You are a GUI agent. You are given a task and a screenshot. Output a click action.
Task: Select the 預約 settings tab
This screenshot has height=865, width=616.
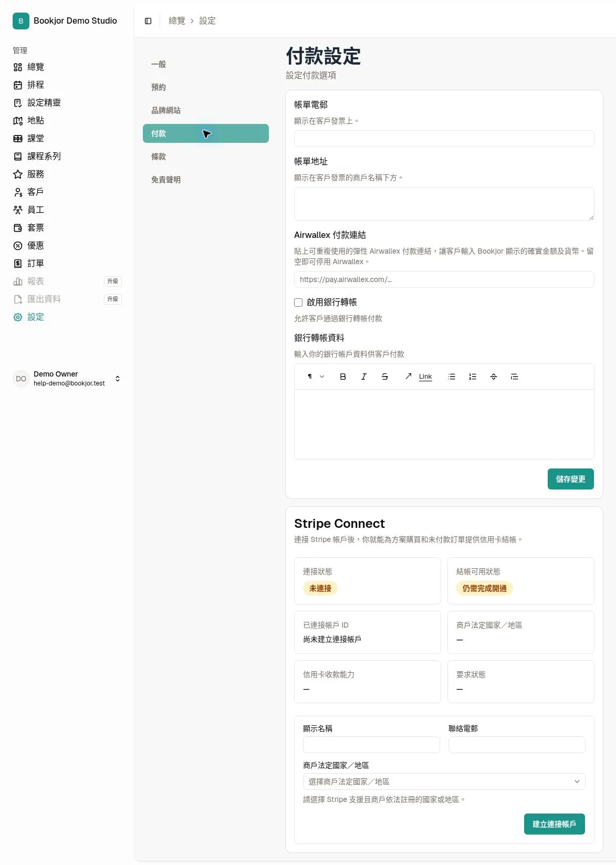tap(206, 87)
